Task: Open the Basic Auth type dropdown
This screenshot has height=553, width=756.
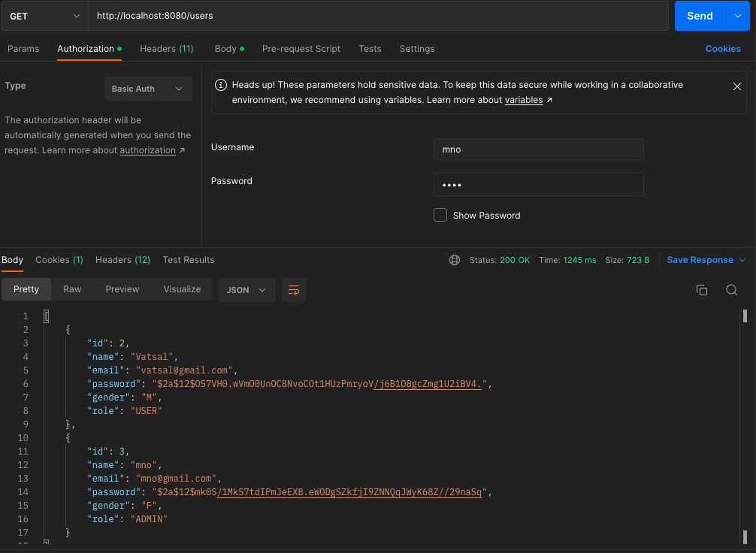Action: coord(148,88)
